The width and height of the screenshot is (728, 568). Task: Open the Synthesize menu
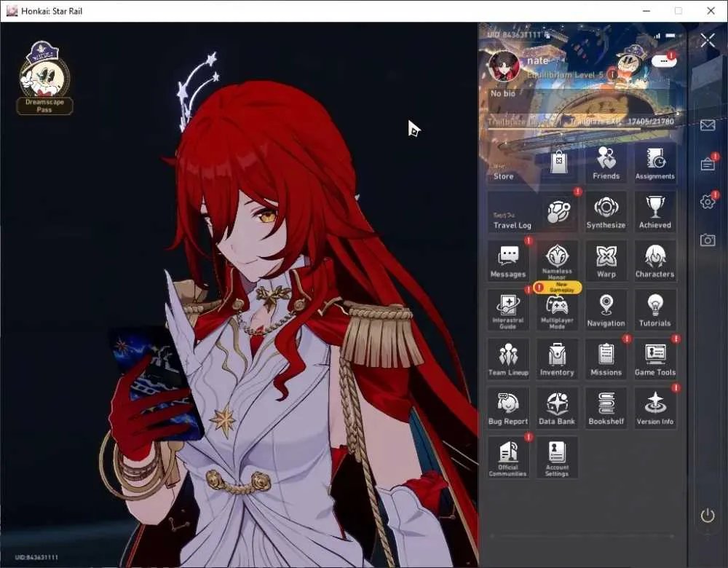coord(606,212)
